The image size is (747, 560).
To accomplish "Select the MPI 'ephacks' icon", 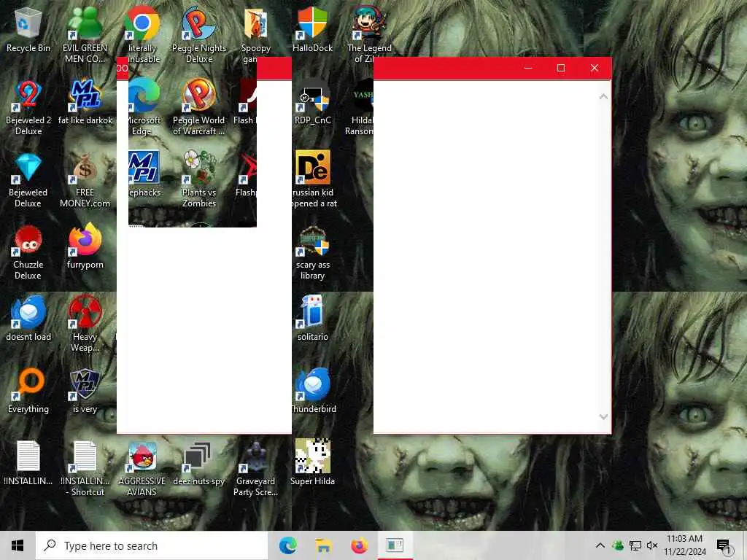I will [144, 175].
